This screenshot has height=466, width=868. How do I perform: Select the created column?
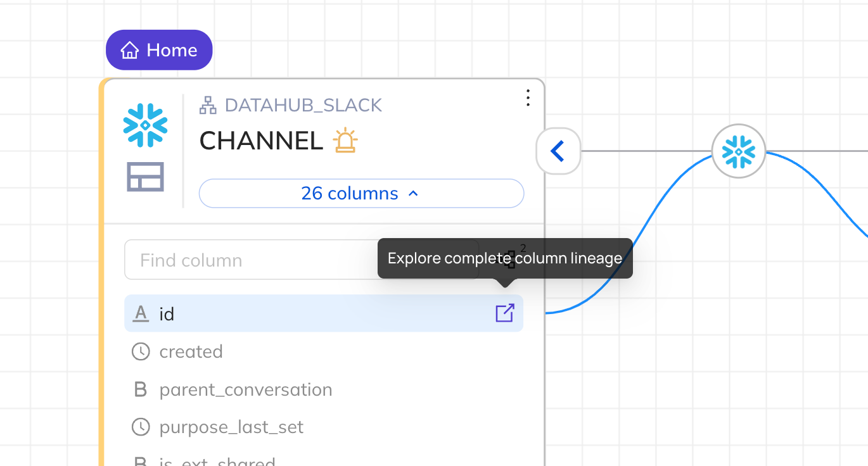point(191,351)
